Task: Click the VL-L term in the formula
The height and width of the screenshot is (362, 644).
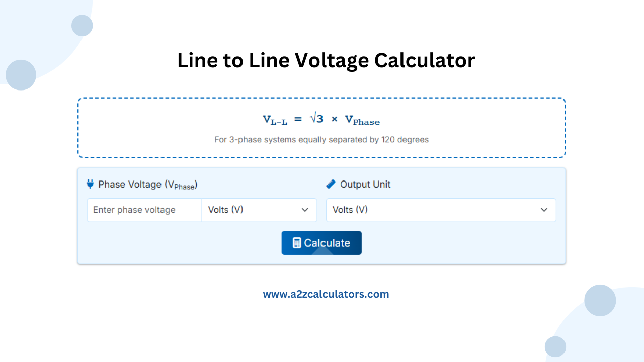Action: (x=274, y=120)
